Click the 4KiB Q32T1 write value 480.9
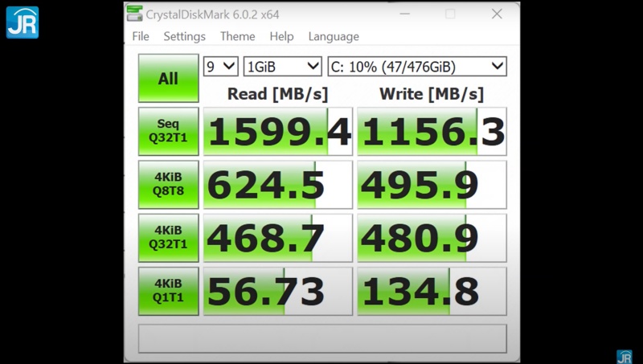This screenshot has height=364, width=643. pyautogui.click(x=432, y=238)
